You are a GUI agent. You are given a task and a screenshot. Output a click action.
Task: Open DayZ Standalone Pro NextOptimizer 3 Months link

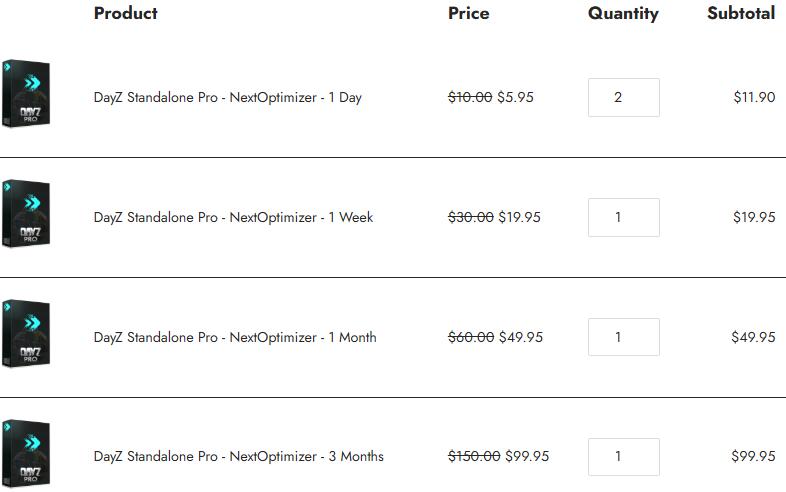tap(239, 456)
